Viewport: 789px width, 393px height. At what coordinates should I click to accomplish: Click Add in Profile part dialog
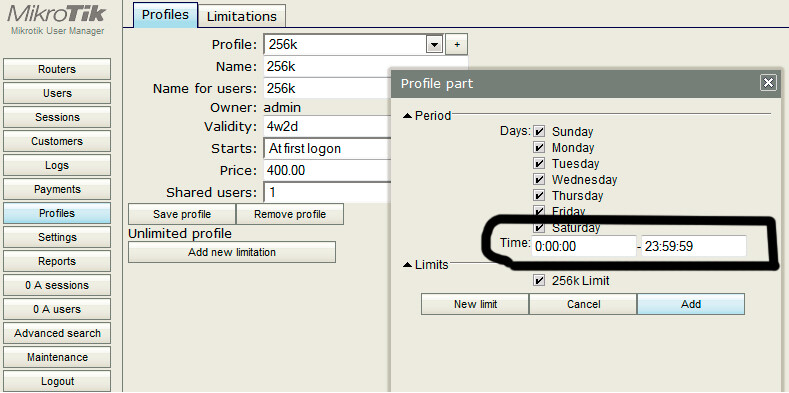tap(691, 304)
